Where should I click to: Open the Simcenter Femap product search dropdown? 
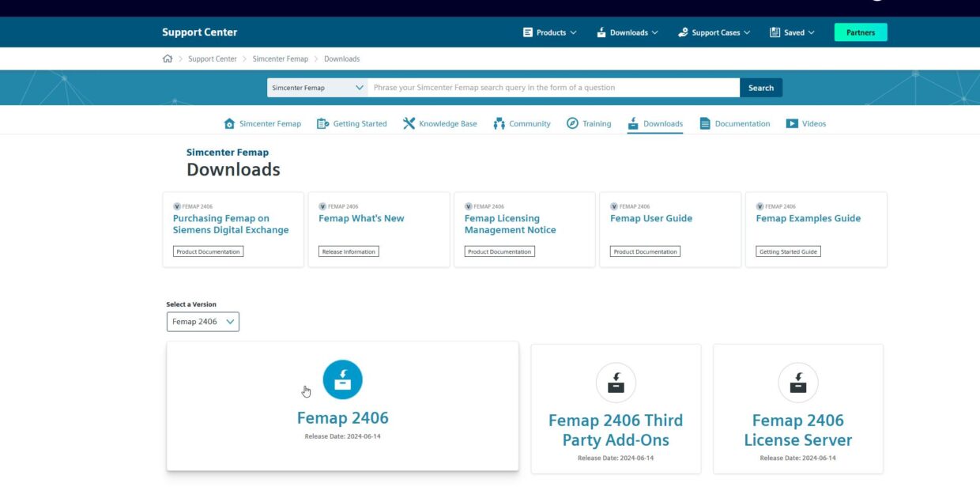coord(317,88)
